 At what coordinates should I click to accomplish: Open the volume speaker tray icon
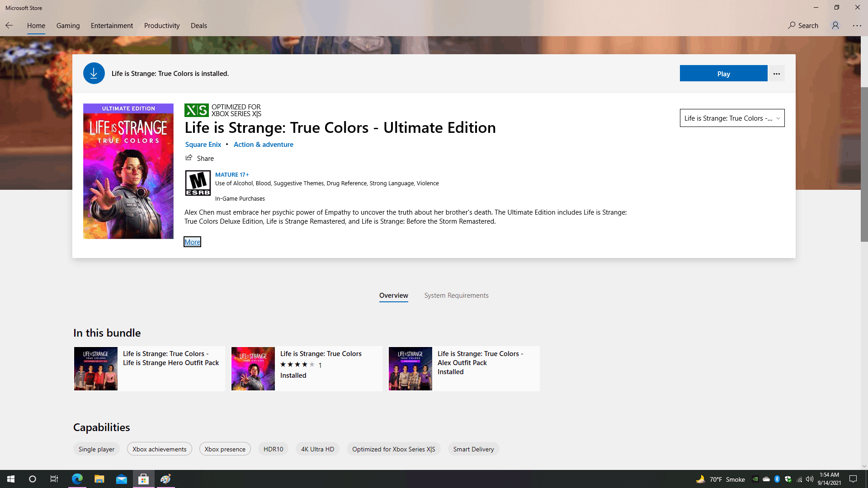810,479
